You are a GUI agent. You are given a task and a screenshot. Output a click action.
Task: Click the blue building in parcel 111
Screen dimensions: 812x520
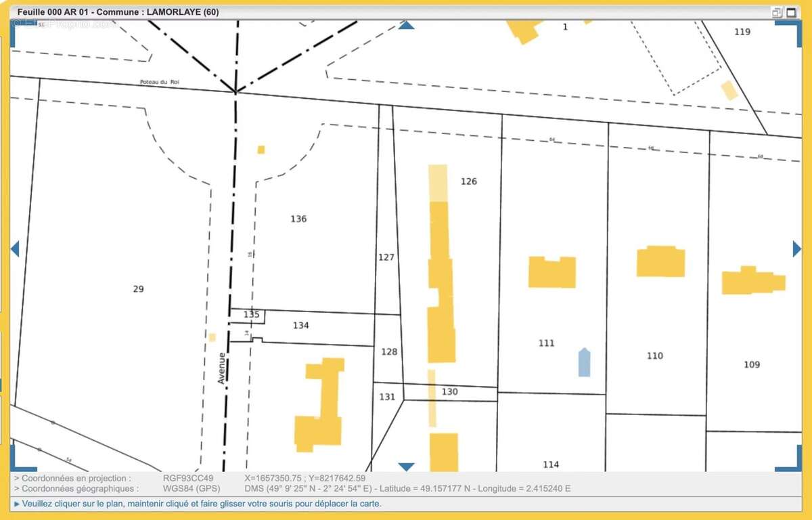[x=584, y=362]
